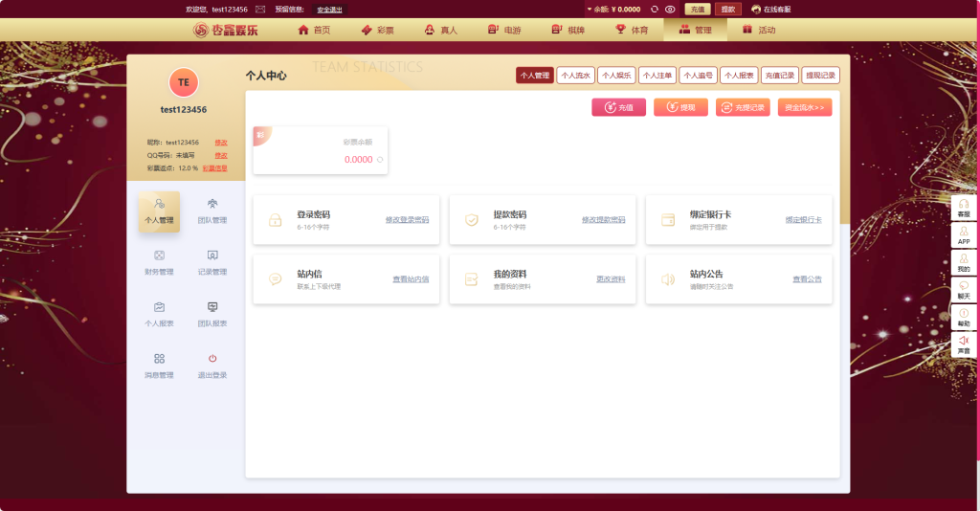Click the pink 充值 button
The image size is (980, 511).
tap(618, 107)
